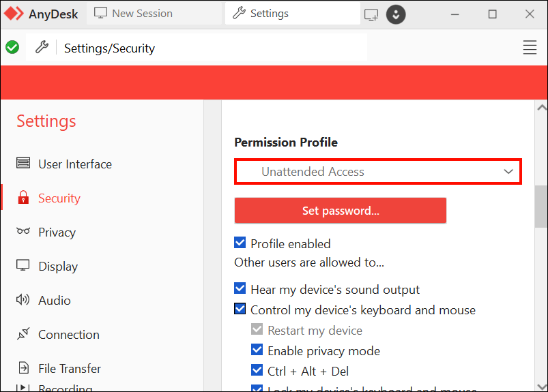The width and height of the screenshot is (548, 392).
Task: Go to File Transfer settings
Action: tap(69, 369)
